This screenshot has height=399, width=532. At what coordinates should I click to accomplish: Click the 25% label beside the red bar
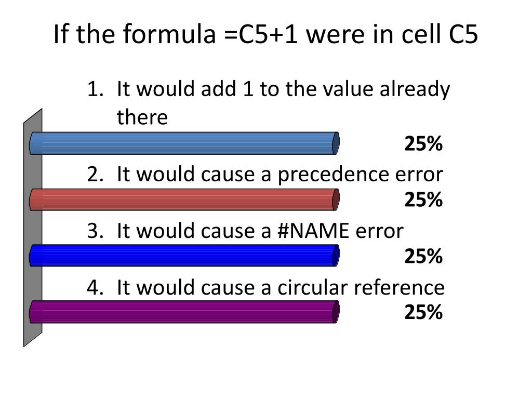point(423,199)
